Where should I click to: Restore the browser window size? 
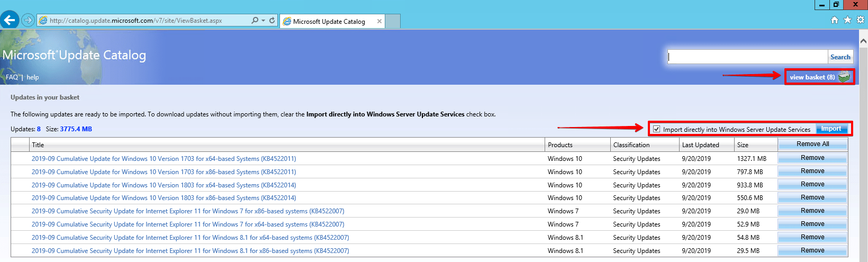[x=836, y=4]
